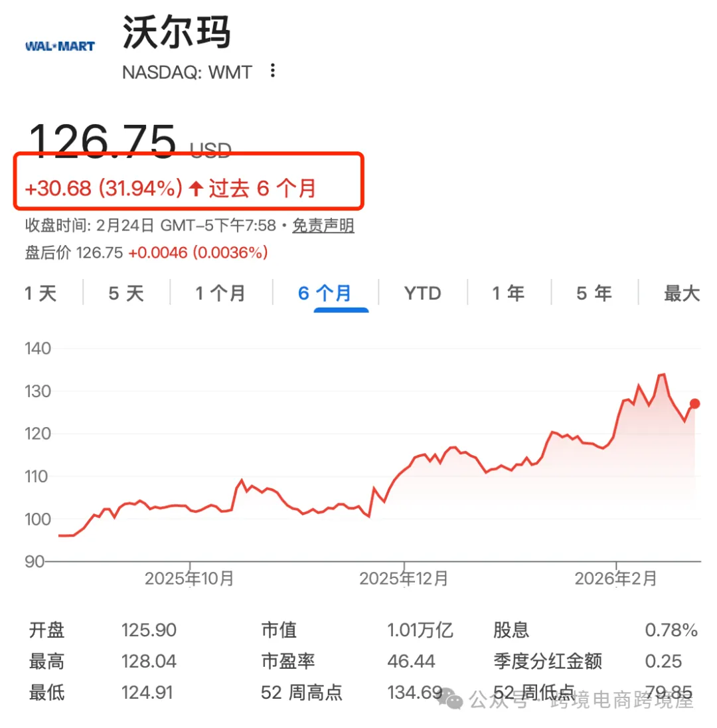Switch to the 1天 time range tab
The image size is (717, 728).
coord(41,292)
